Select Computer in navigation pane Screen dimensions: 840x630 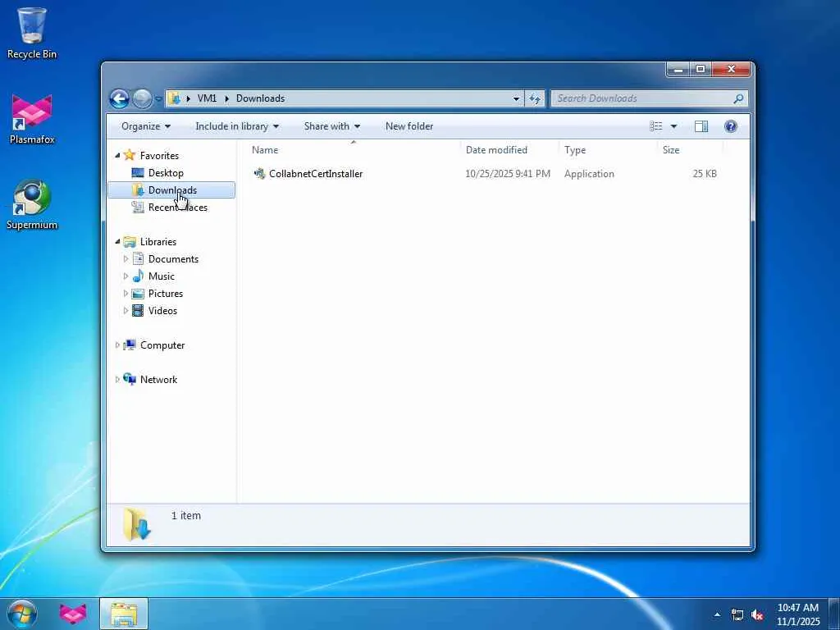coord(162,345)
